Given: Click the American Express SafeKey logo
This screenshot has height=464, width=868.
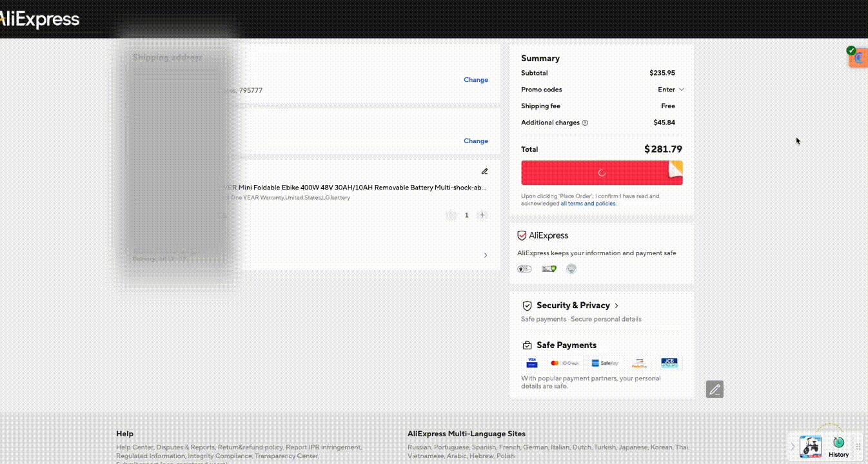Looking at the screenshot, I should (x=604, y=363).
